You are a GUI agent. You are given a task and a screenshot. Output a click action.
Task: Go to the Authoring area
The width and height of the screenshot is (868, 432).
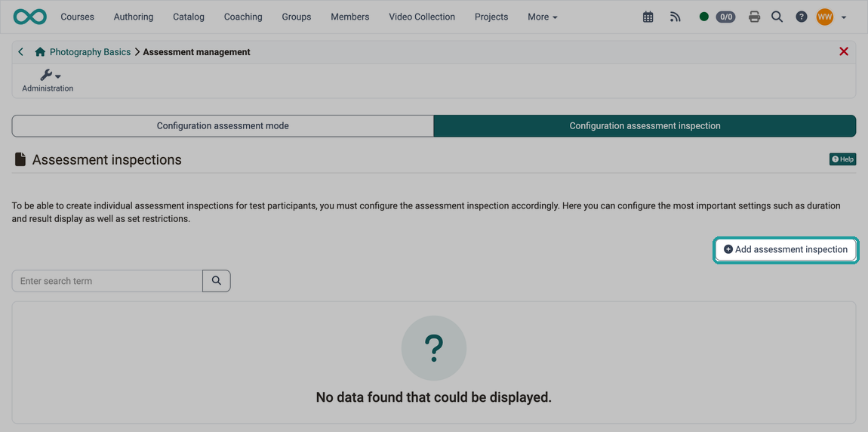[134, 17]
